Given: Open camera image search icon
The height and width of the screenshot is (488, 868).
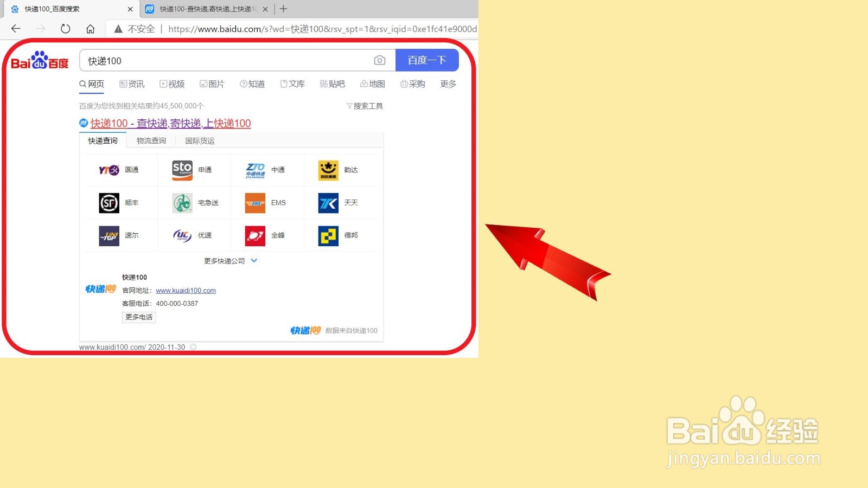Looking at the screenshot, I should point(380,60).
